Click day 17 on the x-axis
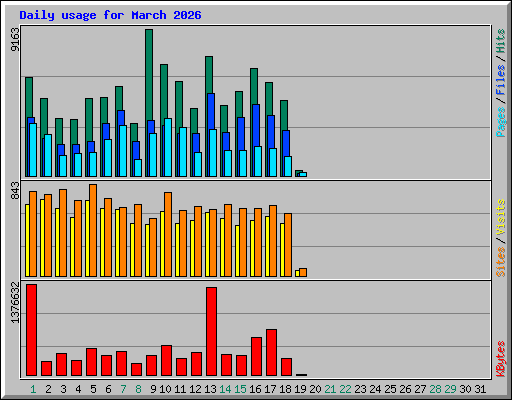The height and width of the screenshot is (400, 512). 270,389
